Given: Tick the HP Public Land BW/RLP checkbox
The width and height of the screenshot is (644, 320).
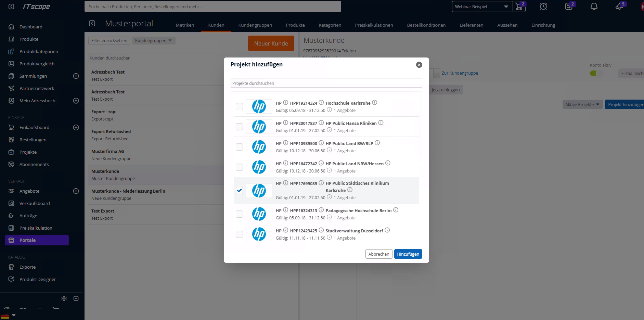Looking at the screenshot, I should 240,147.
